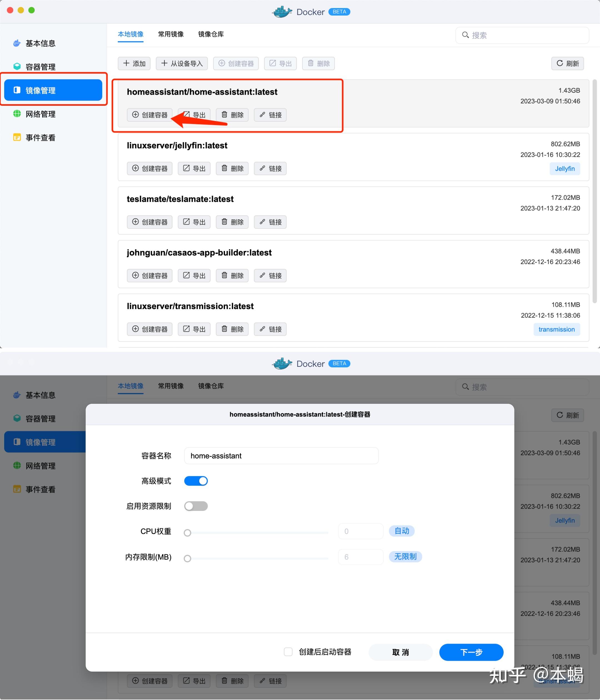Image resolution: width=600 pixels, height=700 pixels.
Task: Set memory limit to 无限制
Action: pos(405,557)
